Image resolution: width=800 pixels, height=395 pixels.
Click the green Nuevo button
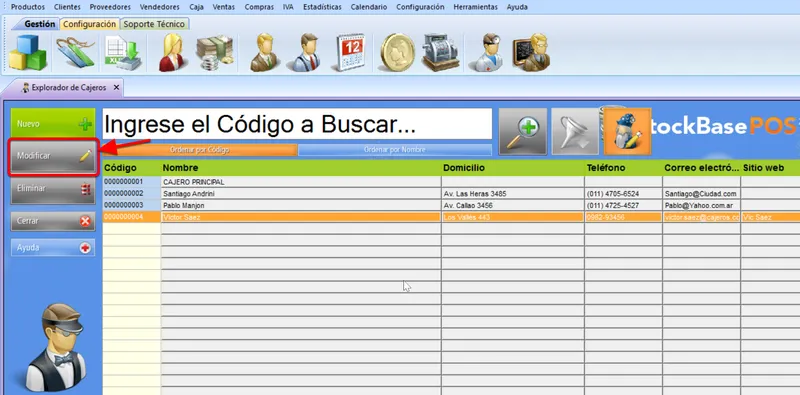53,124
